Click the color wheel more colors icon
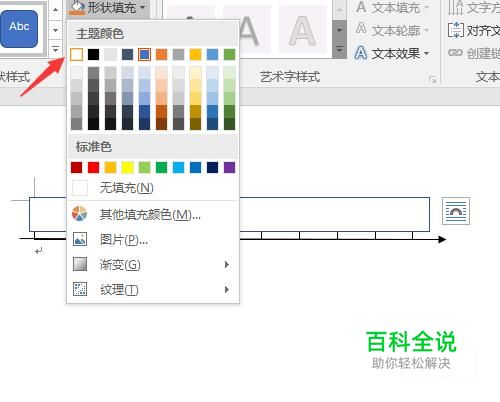Viewport: 500px width, 402px height. tap(80, 214)
